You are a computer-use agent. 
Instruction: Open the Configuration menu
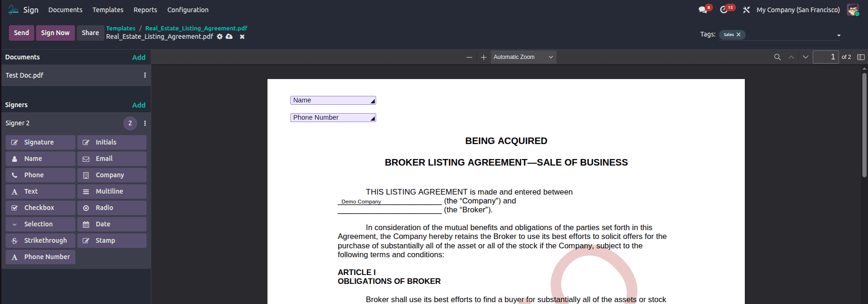188,10
